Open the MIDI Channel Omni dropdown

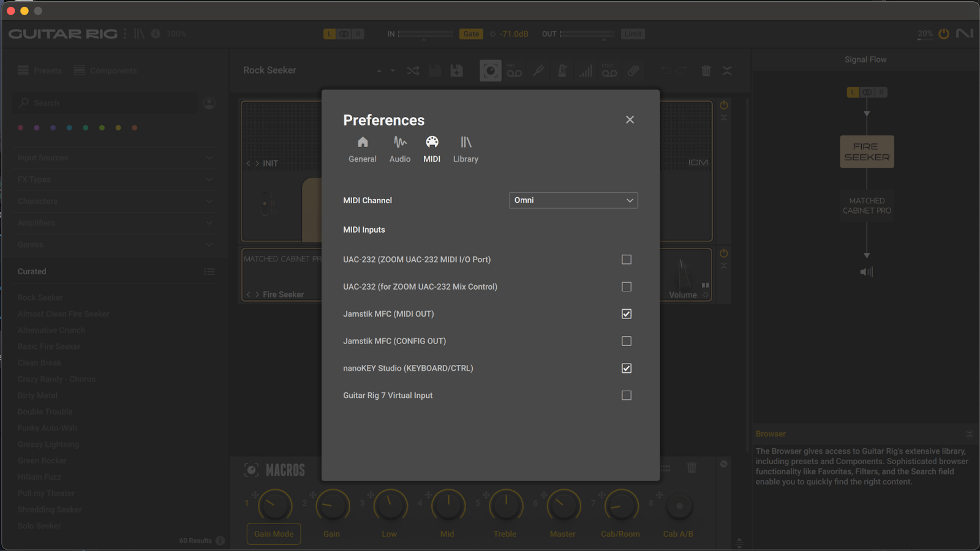pos(573,200)
